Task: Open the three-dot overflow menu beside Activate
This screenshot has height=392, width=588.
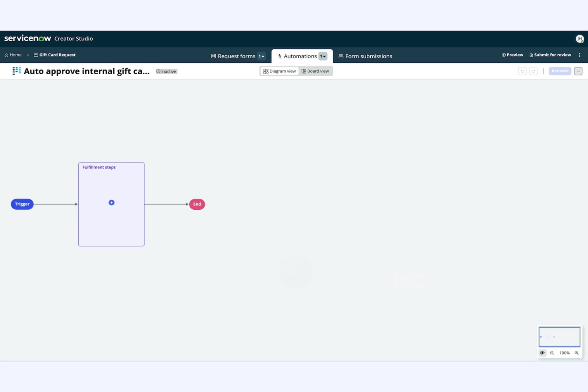Action: click(x=578, y=71)
